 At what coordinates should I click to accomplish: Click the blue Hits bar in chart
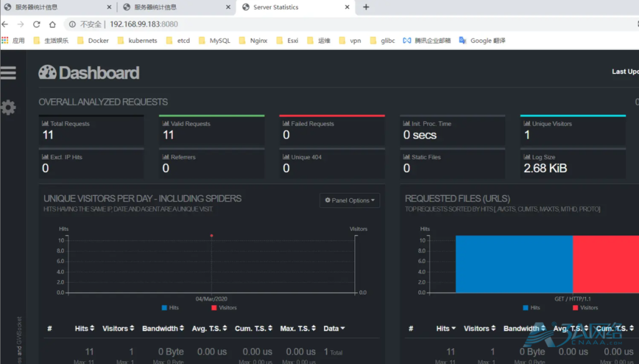[514, 264]
